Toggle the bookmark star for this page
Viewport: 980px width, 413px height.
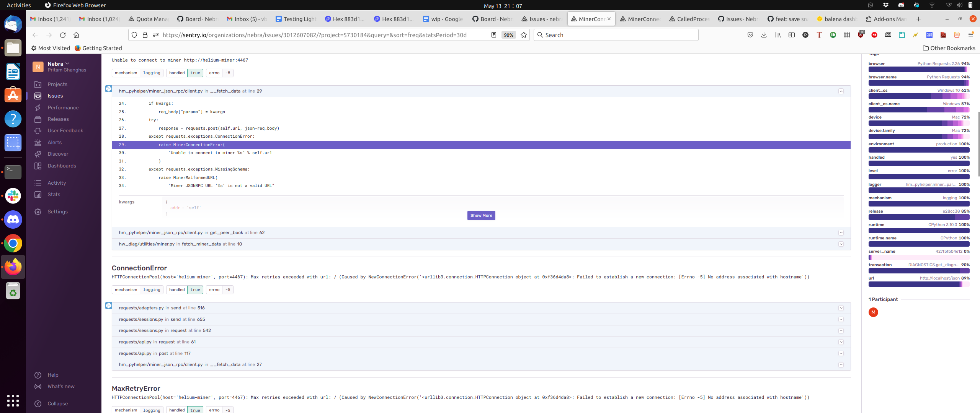click(x=523, y=35)
